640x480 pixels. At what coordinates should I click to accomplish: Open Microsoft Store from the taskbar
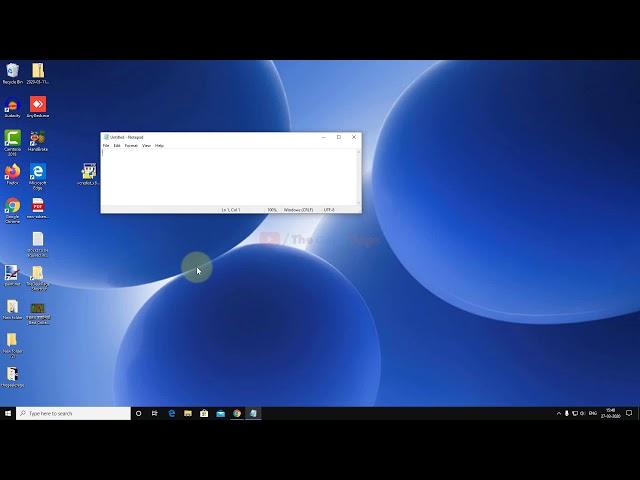[204, 413]
